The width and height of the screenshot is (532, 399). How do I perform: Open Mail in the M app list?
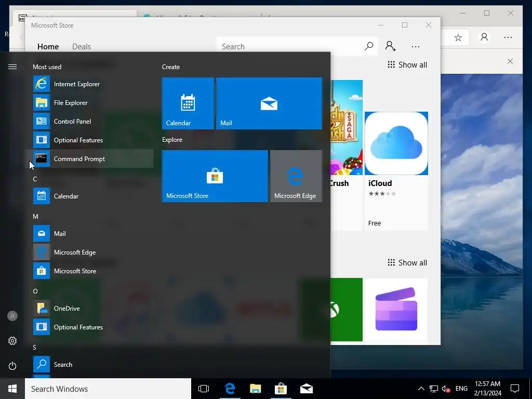[89, 233]
